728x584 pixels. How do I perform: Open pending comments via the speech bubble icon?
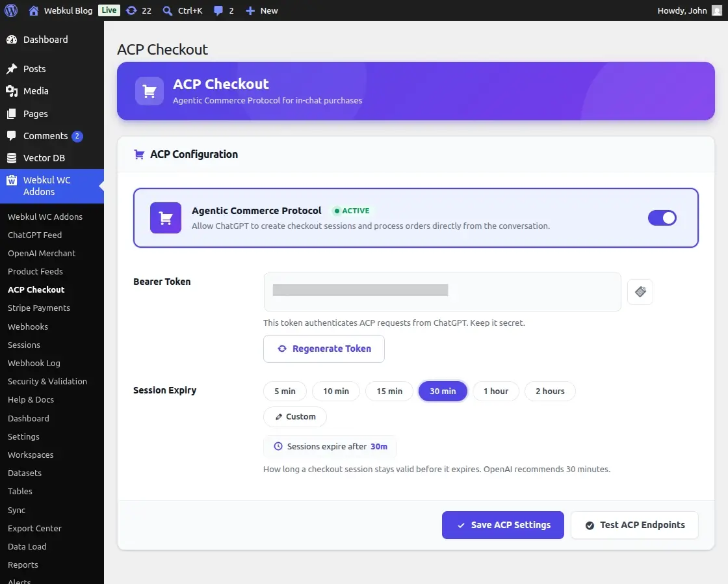point(217,10)
